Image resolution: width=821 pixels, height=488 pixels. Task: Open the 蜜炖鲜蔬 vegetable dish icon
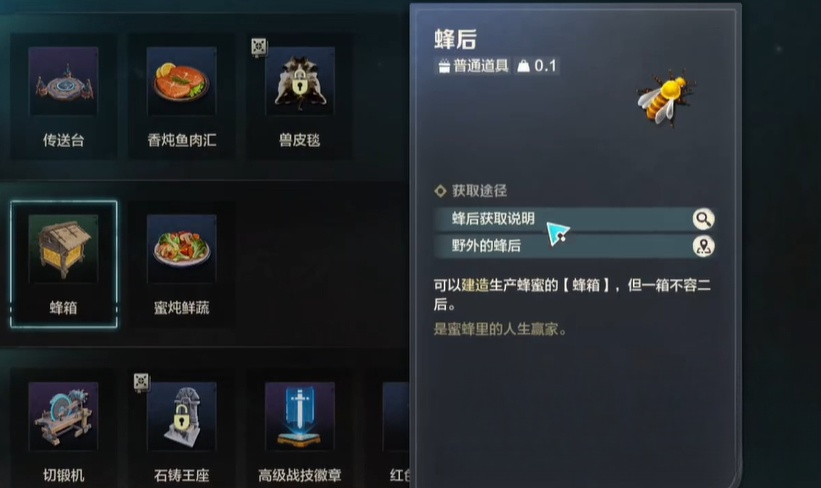pos(182,249)
